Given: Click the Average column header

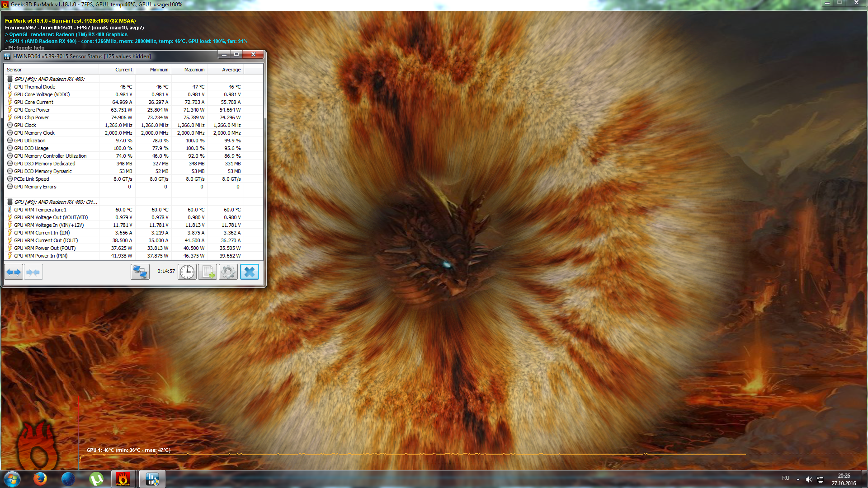Looking at the screenshot, I should point(231,70).
